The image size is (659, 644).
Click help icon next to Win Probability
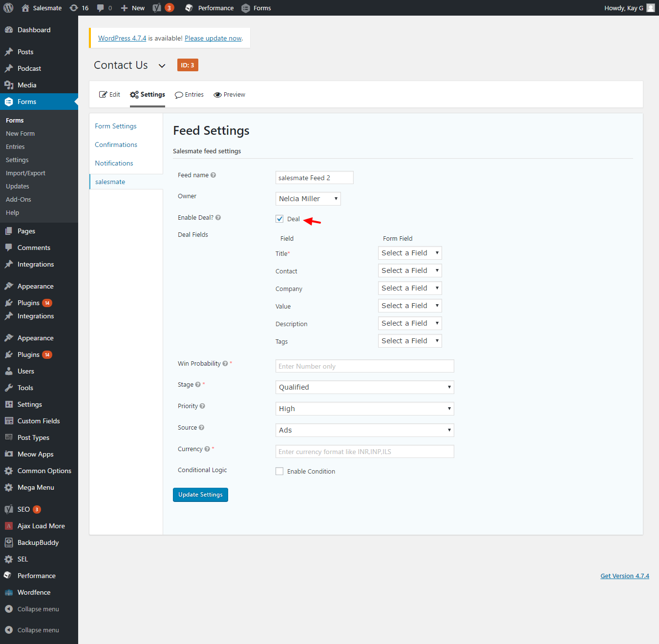coord(225,364)
